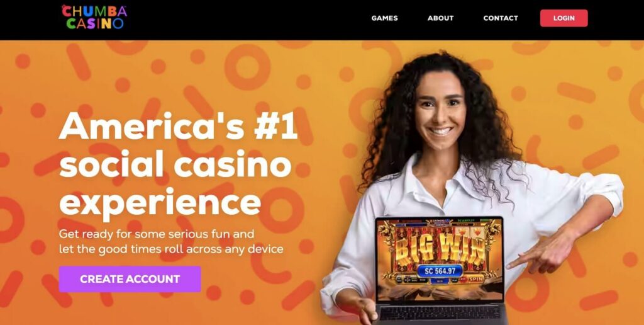Click the red MAX button beside SPIN

click(464, 280)
